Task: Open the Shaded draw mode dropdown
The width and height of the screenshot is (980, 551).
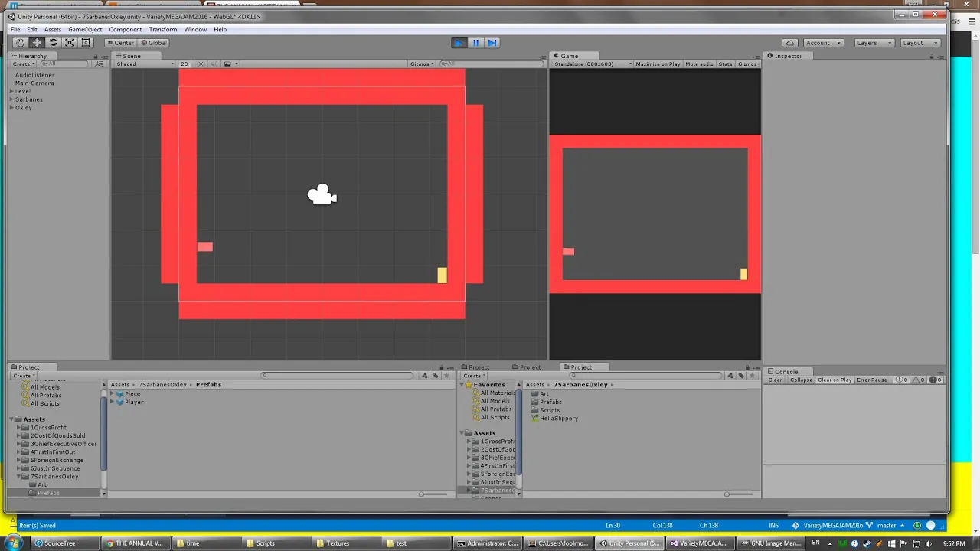Action: [x=145, y=64]
